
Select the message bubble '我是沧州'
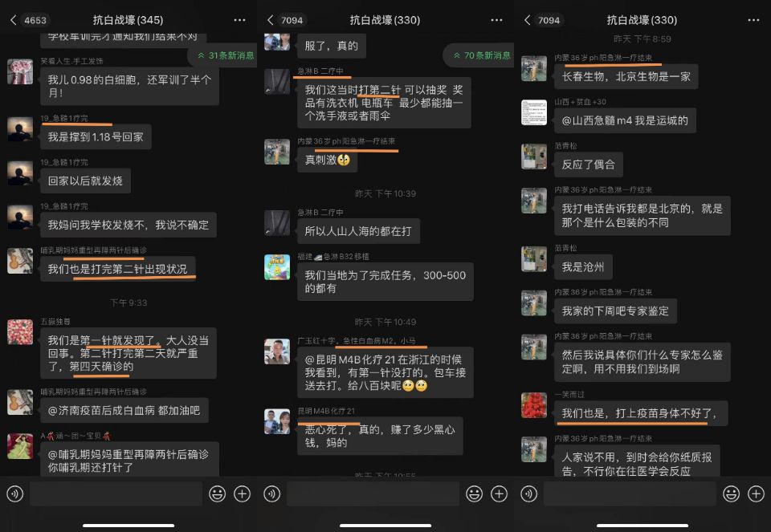582,267
